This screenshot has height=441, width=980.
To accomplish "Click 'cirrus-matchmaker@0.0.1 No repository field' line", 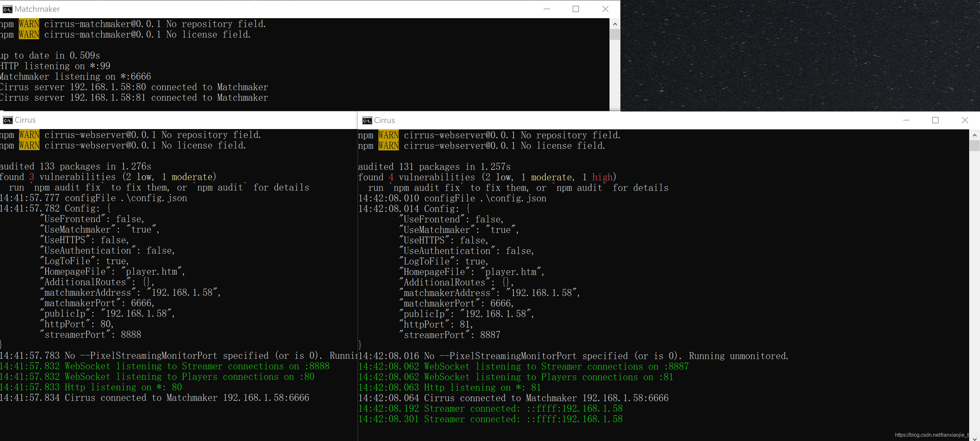I will (x=155, y=24).
